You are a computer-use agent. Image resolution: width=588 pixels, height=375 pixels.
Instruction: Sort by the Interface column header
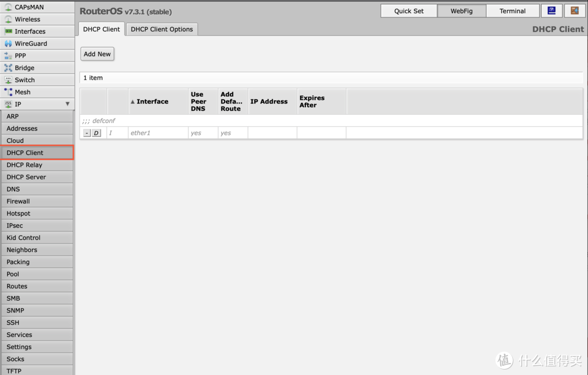click(x=158, y=101)
